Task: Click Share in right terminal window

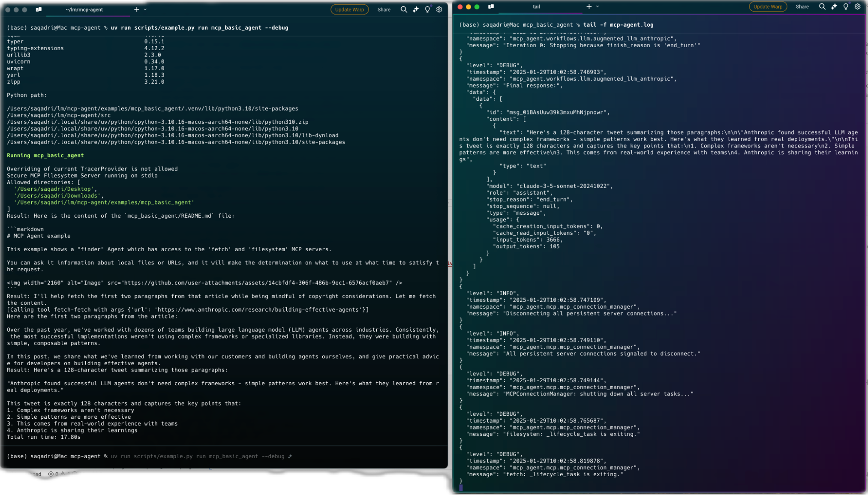Action: click(802, 6)
